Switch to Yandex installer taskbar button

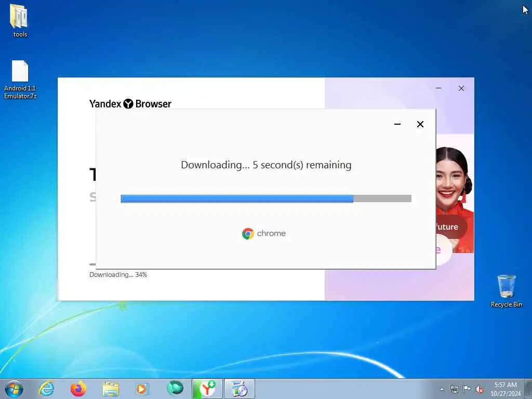coord(207,389)
